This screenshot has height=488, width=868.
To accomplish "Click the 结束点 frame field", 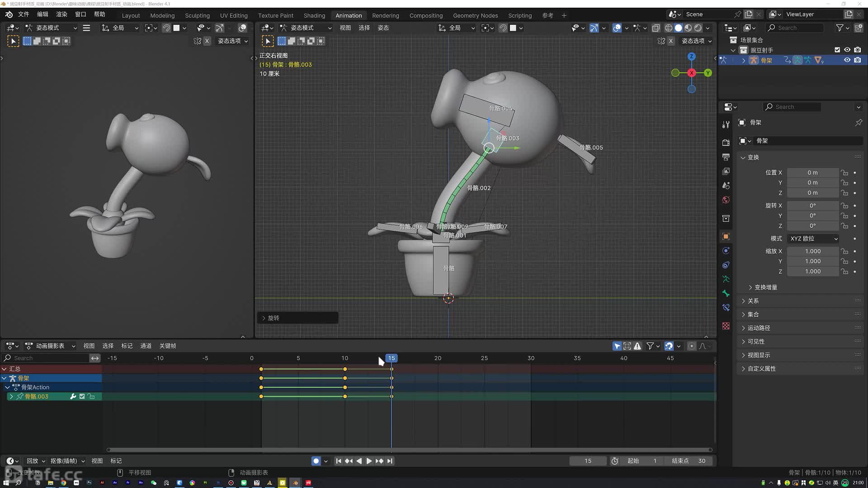I will [x=689, y=461].
